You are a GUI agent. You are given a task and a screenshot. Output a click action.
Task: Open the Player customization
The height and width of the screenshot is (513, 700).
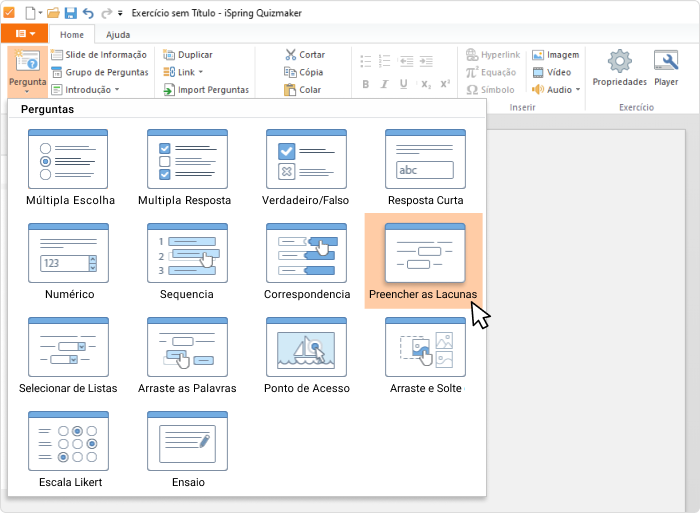[666, 68]
